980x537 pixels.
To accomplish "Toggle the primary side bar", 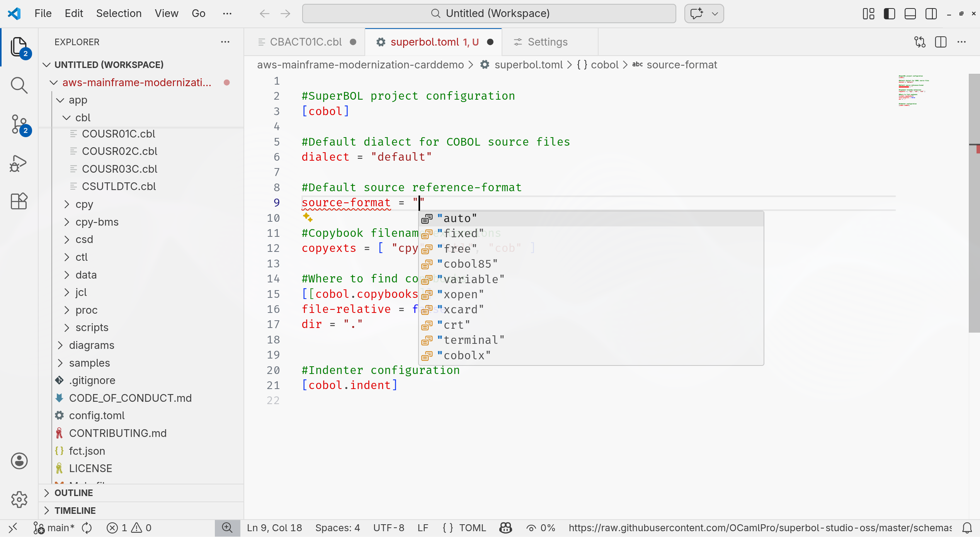I will coord(889,14).
